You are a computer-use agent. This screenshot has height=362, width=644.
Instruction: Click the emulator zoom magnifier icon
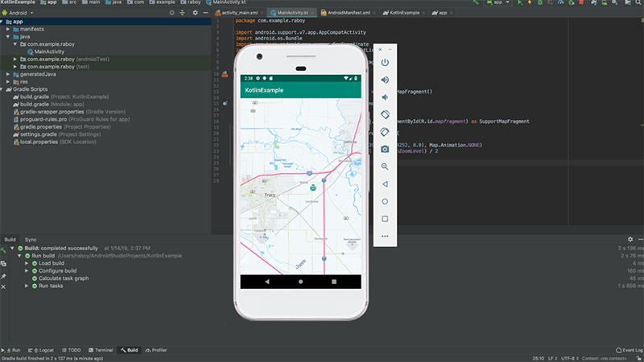point(385,167)
